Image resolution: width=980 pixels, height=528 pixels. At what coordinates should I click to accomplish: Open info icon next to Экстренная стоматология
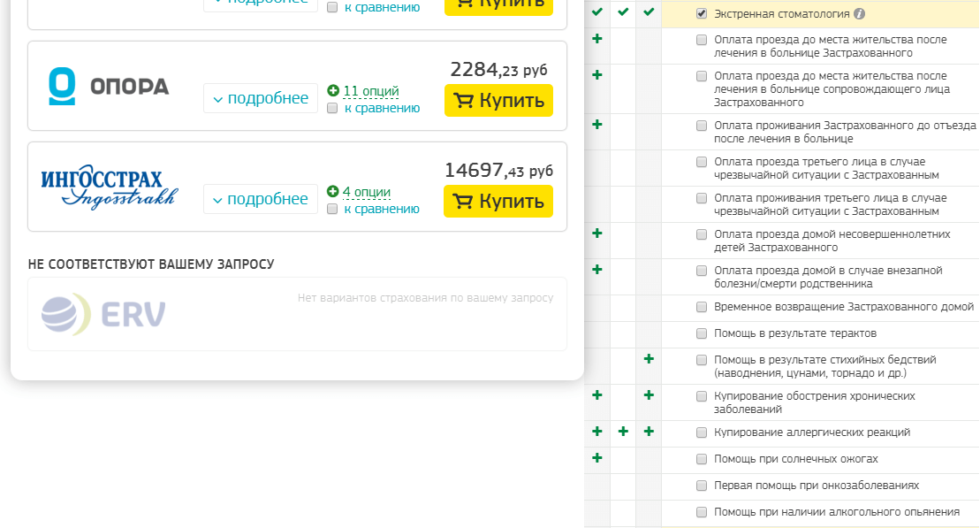(859, 14)
